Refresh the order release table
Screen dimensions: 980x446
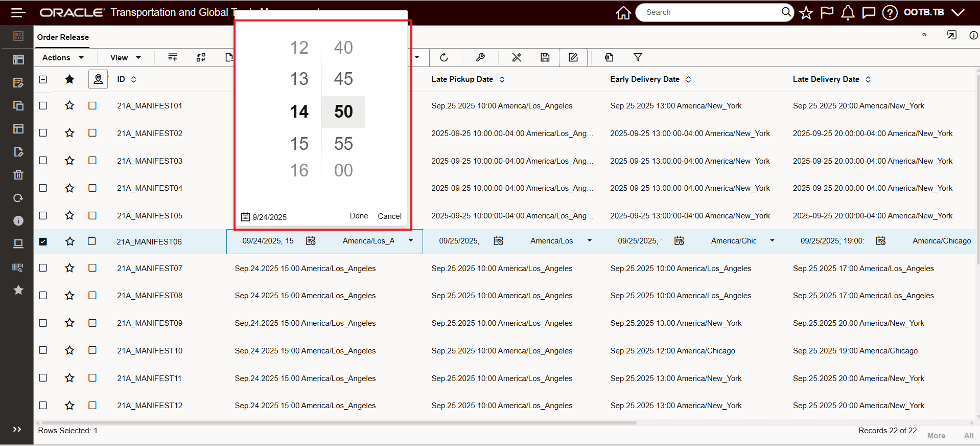tap(444, 57)
